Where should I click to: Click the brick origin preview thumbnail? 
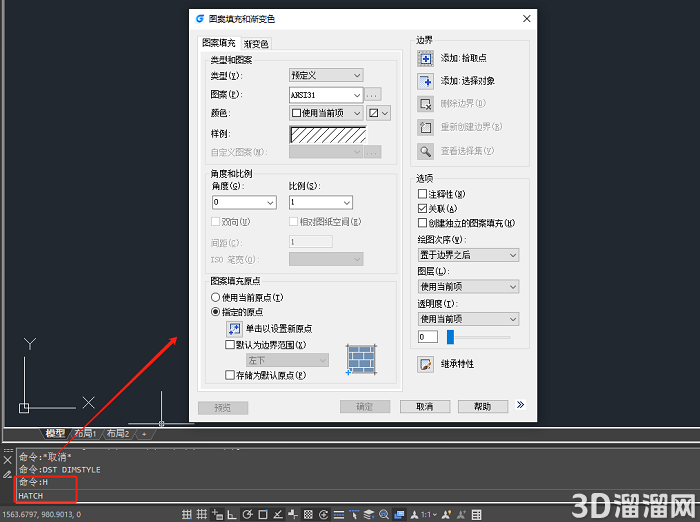click(361, 359)
